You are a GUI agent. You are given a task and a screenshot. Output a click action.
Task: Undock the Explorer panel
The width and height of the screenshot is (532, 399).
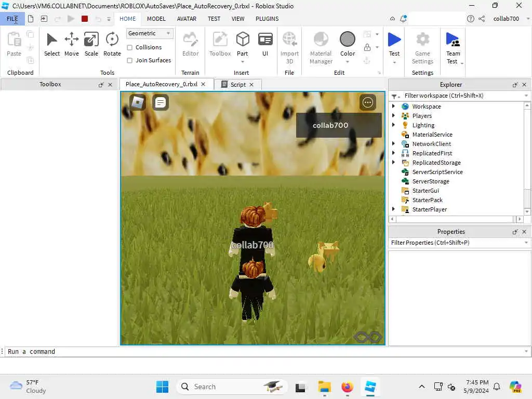pos(515,85)
